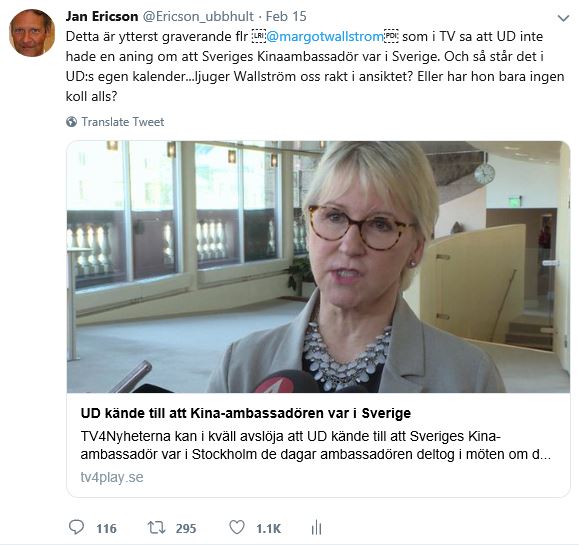Click the reply speech bubble icon
Image resolution: width=579 pixels, height=545 pixels.
click(76, 527)
